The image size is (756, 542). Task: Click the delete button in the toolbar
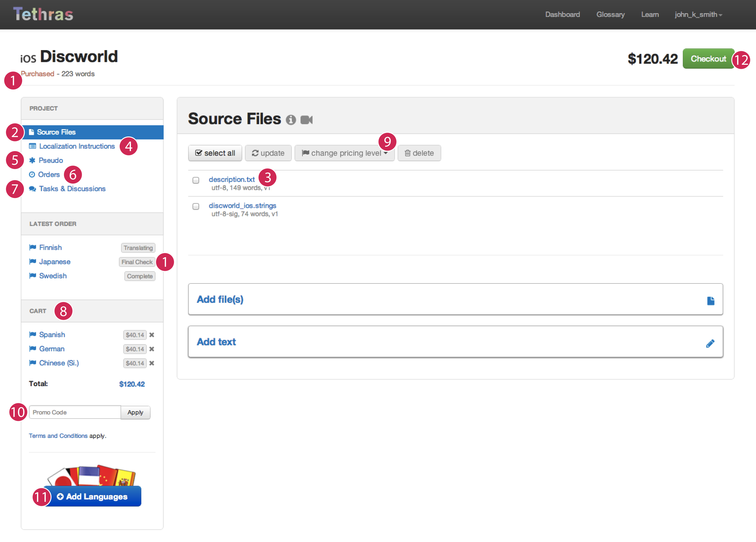pos(419,153)
